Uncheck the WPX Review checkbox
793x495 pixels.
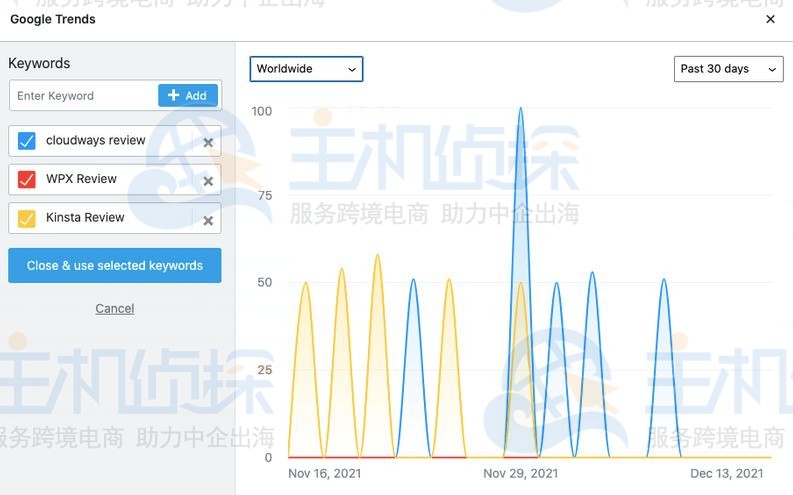[x=26, y=179]
